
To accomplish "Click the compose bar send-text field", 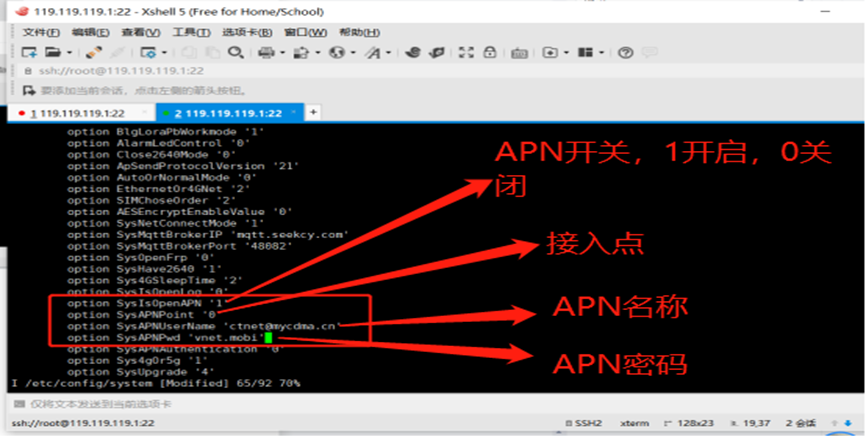I will tap(442, 404).
